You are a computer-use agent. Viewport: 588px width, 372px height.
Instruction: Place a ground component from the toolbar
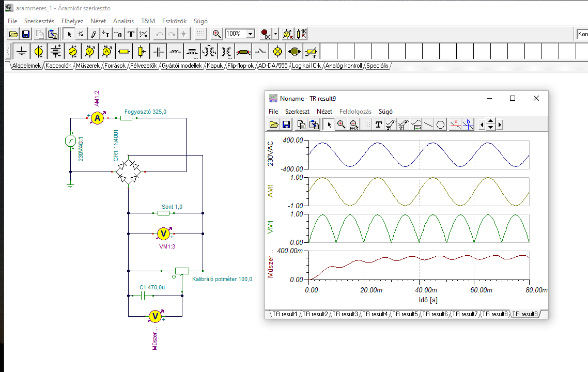21,52
